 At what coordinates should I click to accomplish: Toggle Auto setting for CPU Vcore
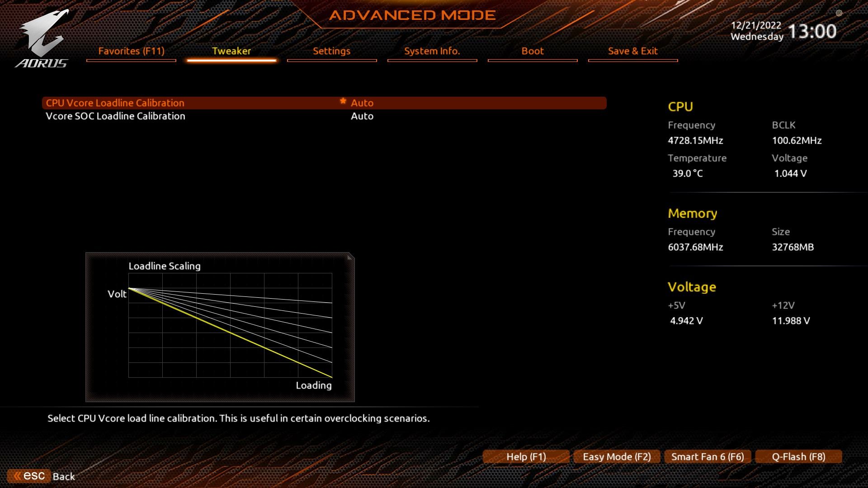pyautogui.click(x=363, y=103)
